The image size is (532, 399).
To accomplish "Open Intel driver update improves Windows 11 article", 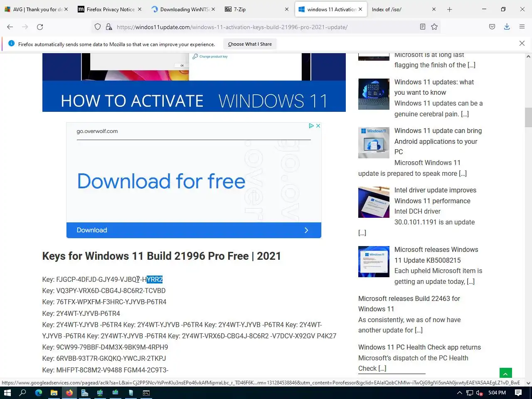I will pyautogui.click(x=435, y=195).
